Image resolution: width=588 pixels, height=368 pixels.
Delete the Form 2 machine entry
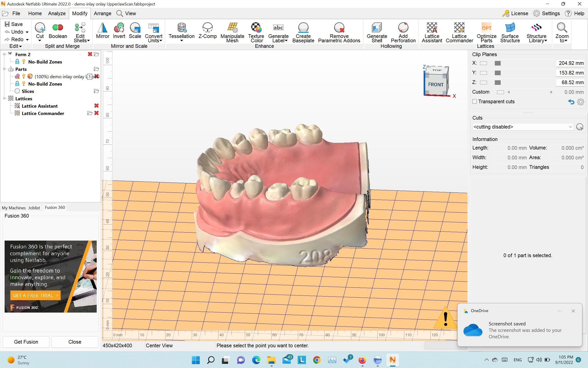pos(90,54)
